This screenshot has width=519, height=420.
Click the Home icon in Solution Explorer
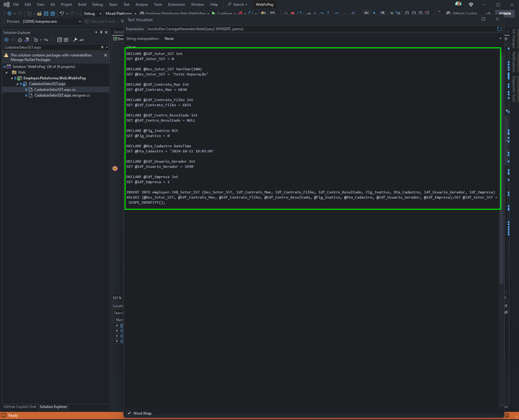click(x=20, y=40)
